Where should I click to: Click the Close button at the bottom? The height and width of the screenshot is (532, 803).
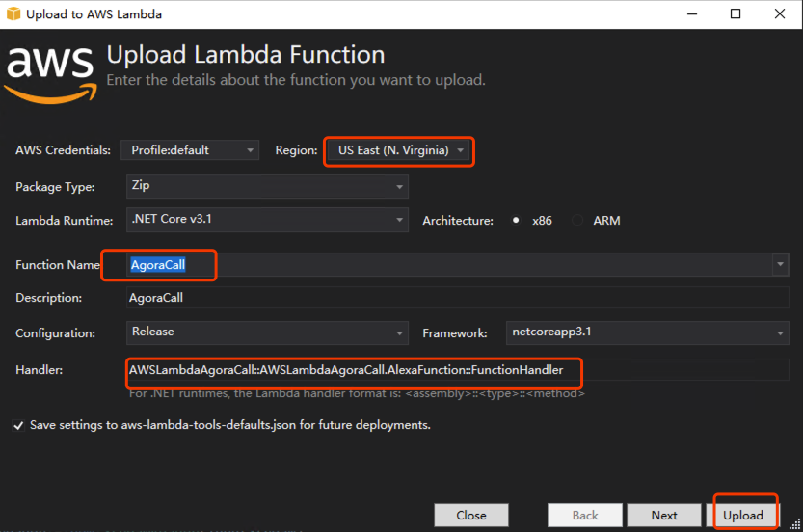471,515
